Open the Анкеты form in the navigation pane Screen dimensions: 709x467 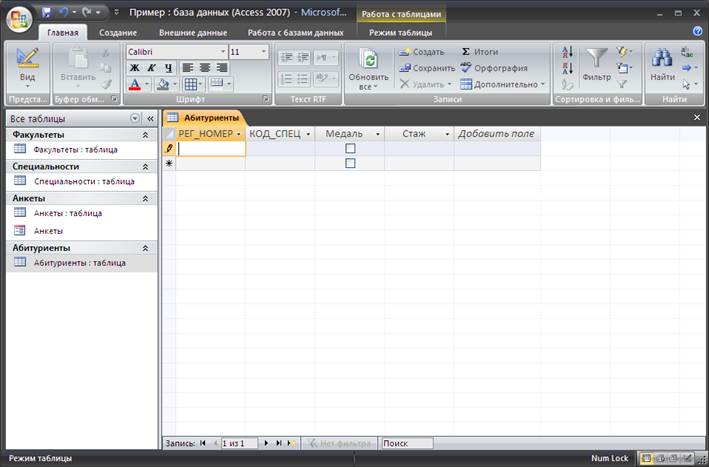[x=48, y=231]
